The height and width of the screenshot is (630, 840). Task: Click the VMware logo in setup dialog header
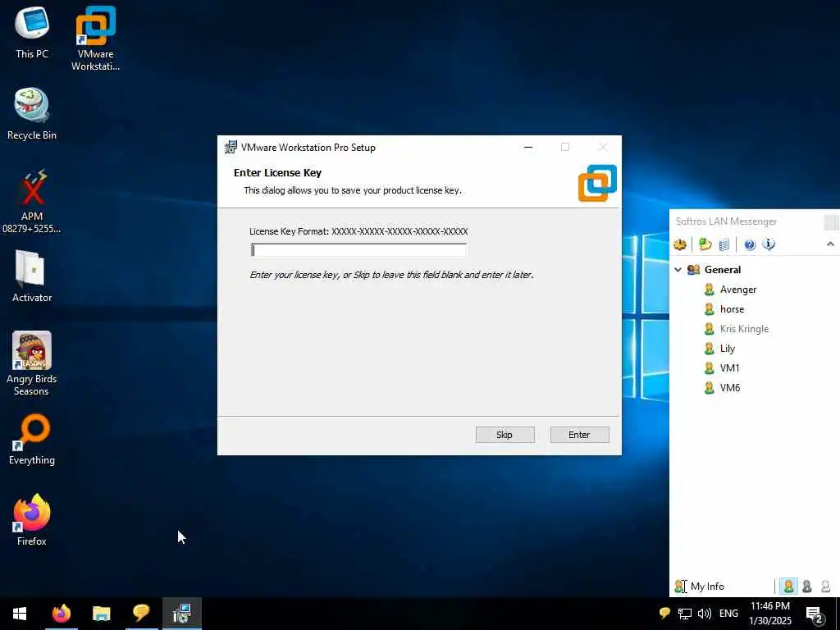(x=597, y=183)
